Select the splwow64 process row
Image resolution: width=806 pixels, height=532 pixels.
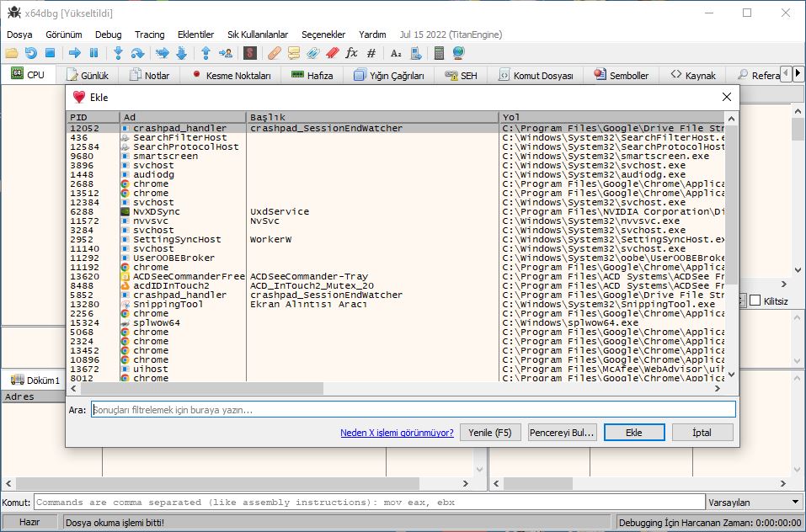[397, 322]
